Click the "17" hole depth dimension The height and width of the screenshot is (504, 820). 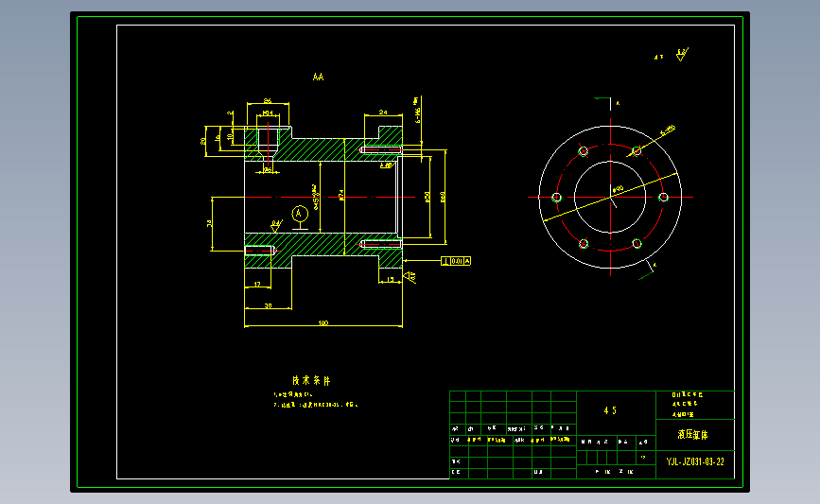pos(257,284)
